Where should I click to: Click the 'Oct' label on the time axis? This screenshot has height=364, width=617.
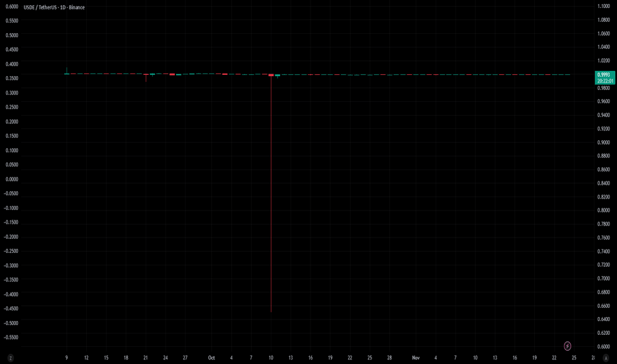point(211,357)
